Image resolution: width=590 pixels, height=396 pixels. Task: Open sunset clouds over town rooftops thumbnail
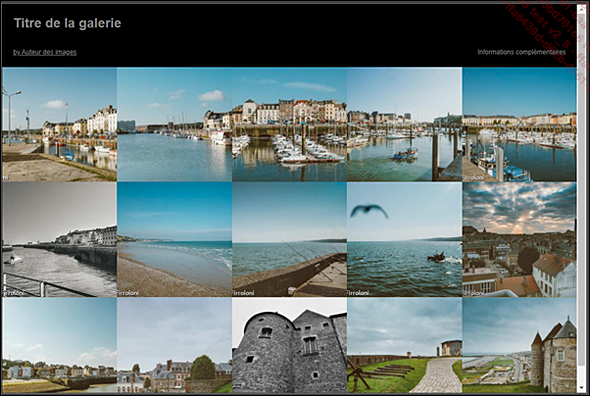[x=519, y=240]
